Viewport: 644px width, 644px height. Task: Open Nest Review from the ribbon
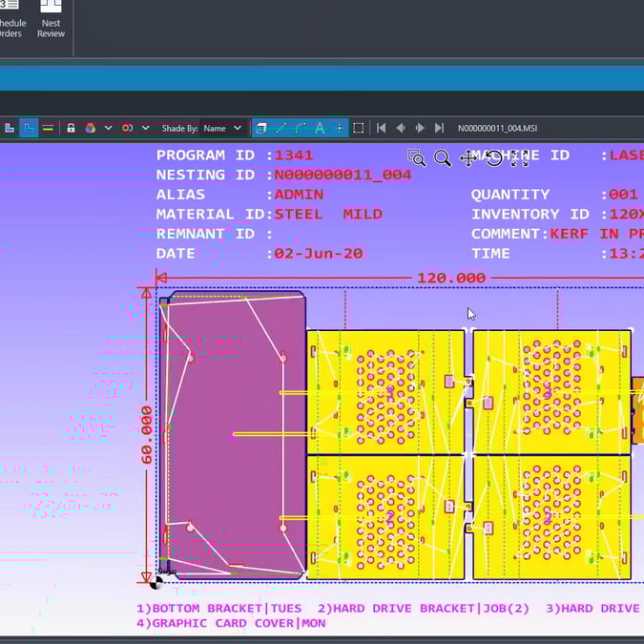pyautogui.click(x=51, y=19)
